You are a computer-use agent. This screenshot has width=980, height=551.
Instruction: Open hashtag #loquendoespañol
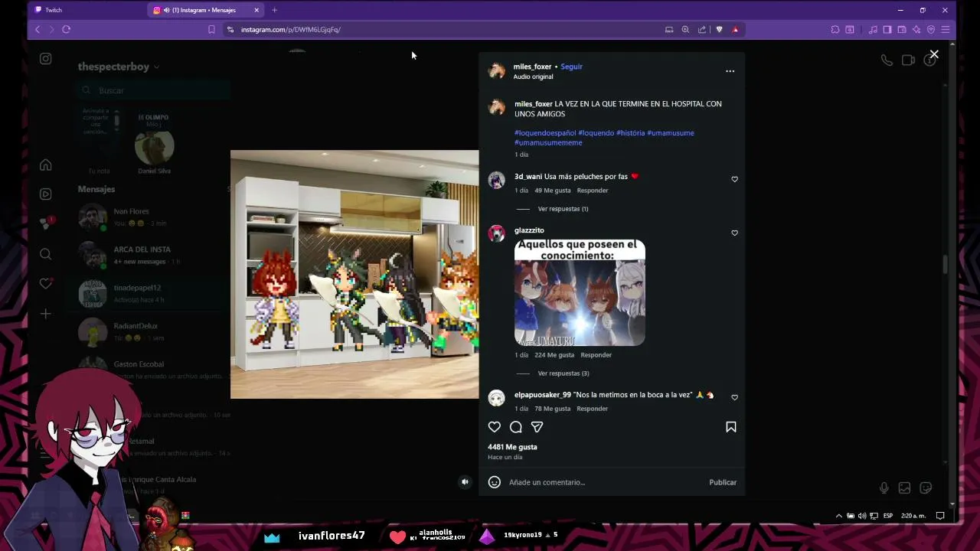click(545, 133)
